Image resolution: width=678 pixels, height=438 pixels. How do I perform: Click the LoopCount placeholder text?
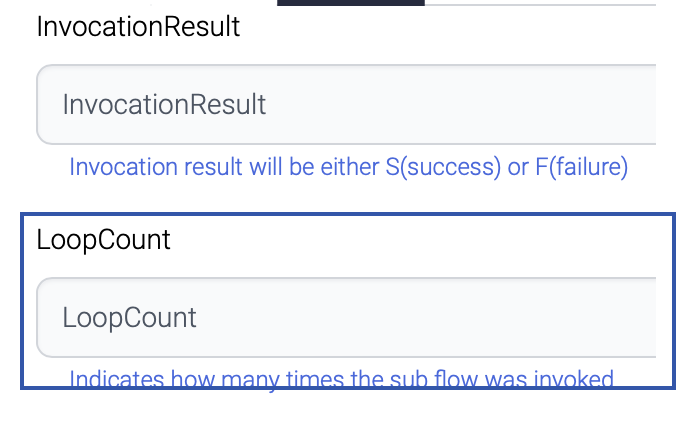click(x=129, y=318)
